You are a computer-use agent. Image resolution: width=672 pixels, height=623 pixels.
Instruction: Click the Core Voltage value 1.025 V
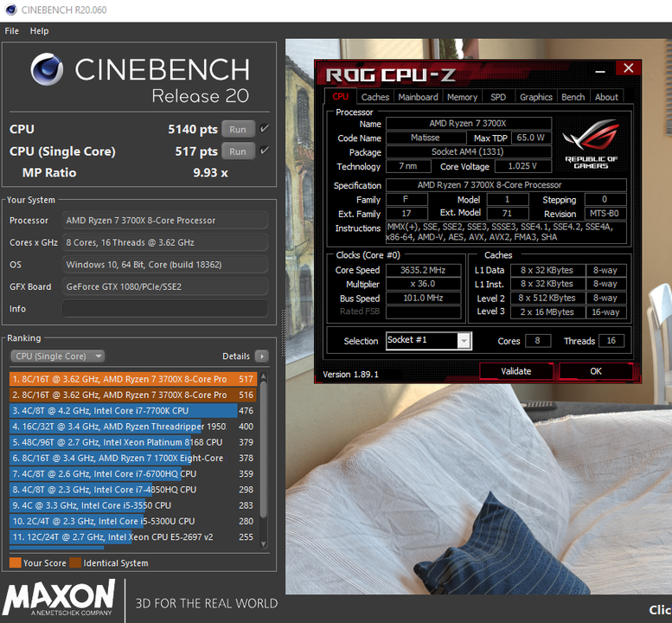point(522,166)
